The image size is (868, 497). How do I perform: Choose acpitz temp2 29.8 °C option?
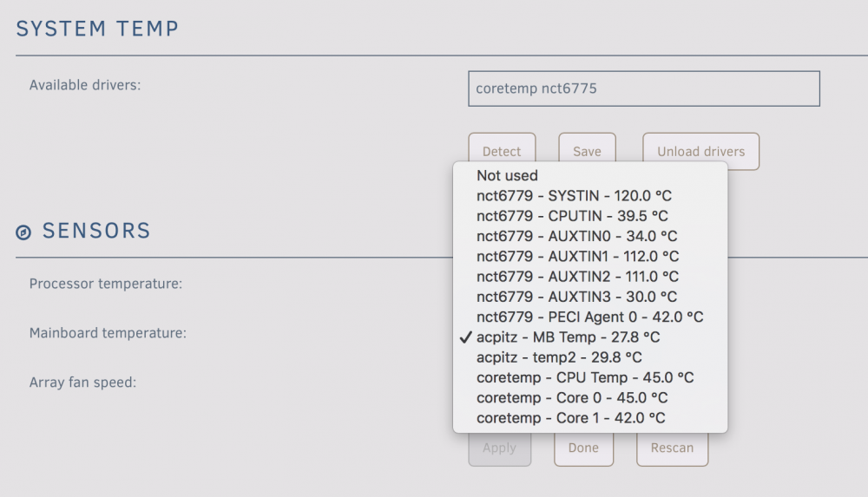590,357
